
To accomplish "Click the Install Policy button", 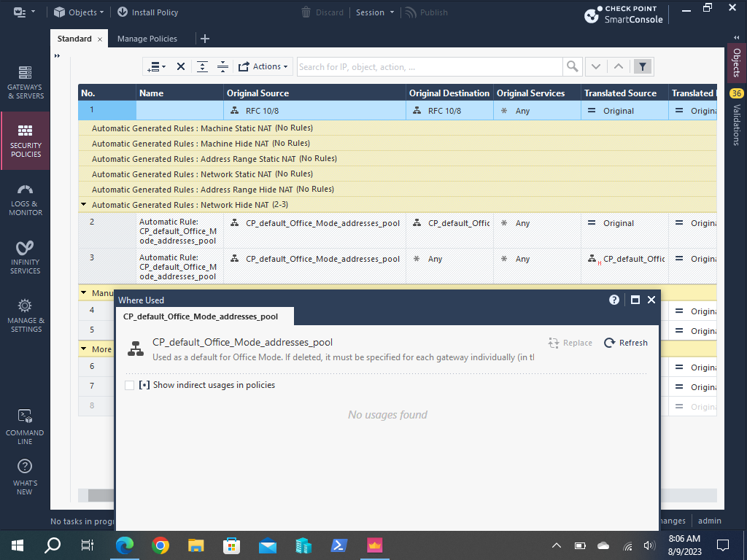I will point(147,12).
